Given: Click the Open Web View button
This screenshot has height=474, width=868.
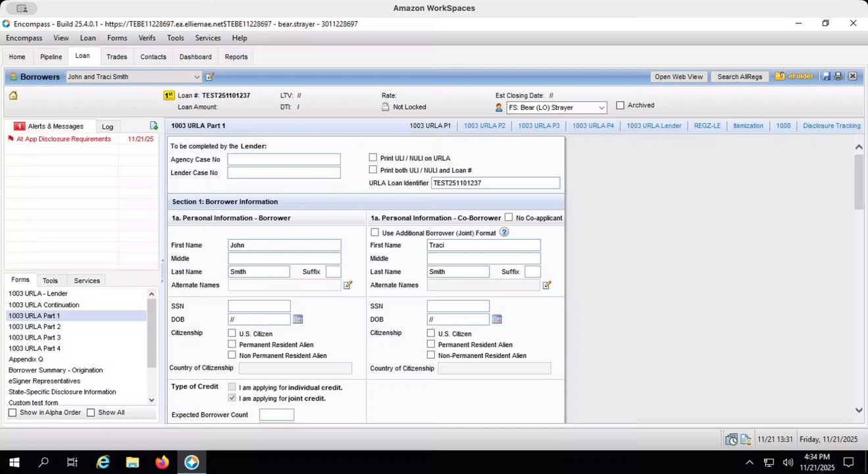Looking at the screenshot, I should pyautogui.click(x=678, y=76).
